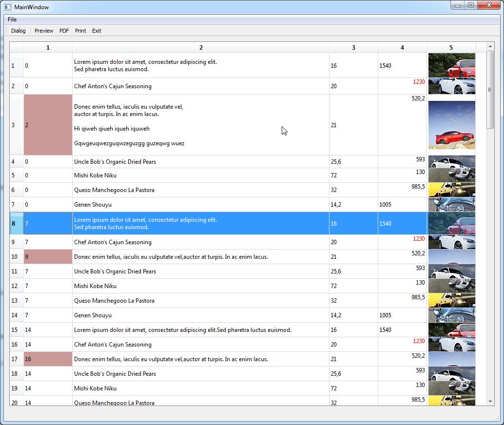Click red value 1230 in row 2
This screenshot has height=425, width=504.
click(419, 82)
